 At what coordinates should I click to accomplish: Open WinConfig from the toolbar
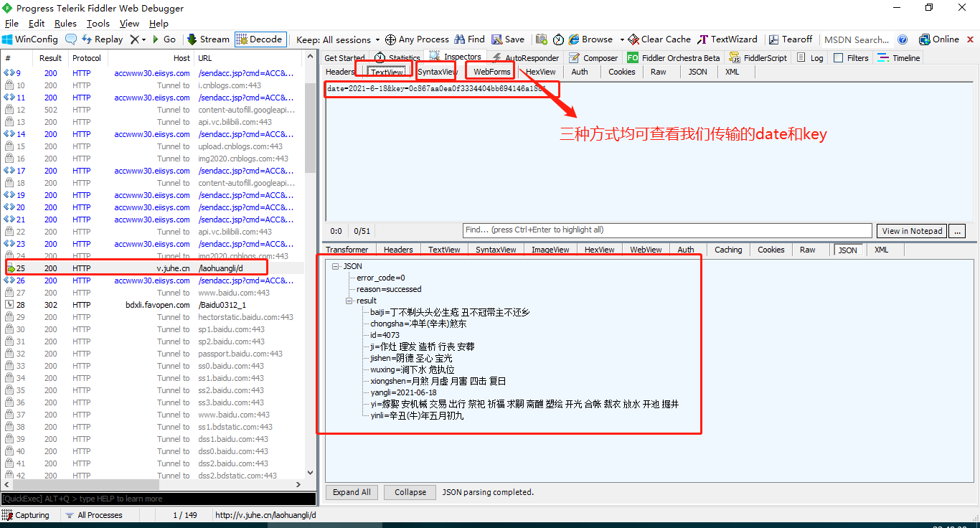(29, 39)
